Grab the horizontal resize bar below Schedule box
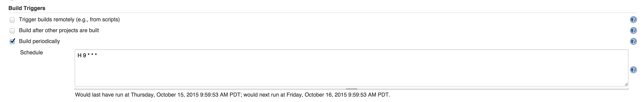The height and width of the screenshot is (102, 644). tap(351, 89)
